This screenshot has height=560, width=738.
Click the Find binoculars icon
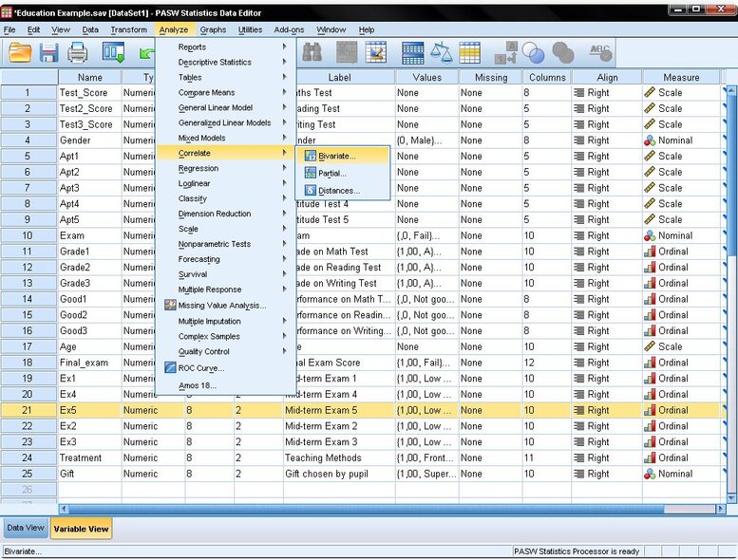point(312,52)
